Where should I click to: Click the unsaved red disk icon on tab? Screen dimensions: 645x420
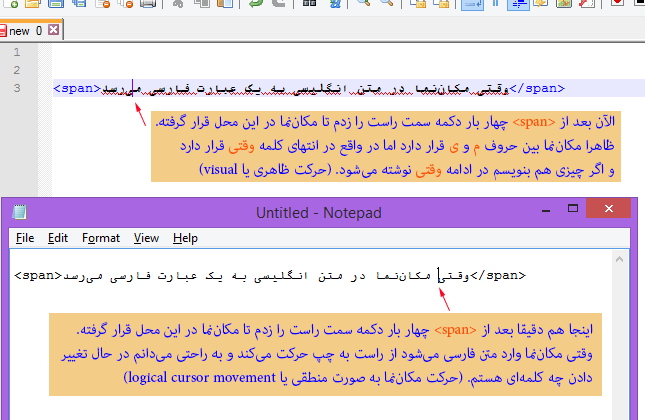click(x=2, y=31)
